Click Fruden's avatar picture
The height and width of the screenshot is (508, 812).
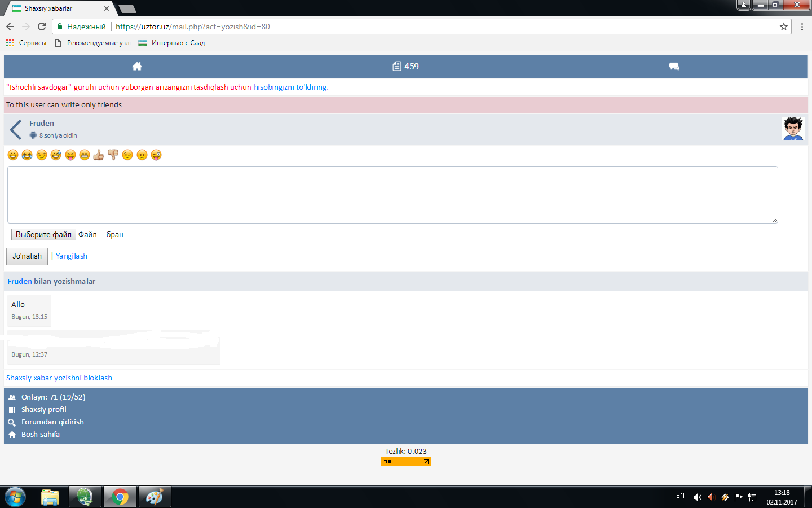tap(793, 129)
